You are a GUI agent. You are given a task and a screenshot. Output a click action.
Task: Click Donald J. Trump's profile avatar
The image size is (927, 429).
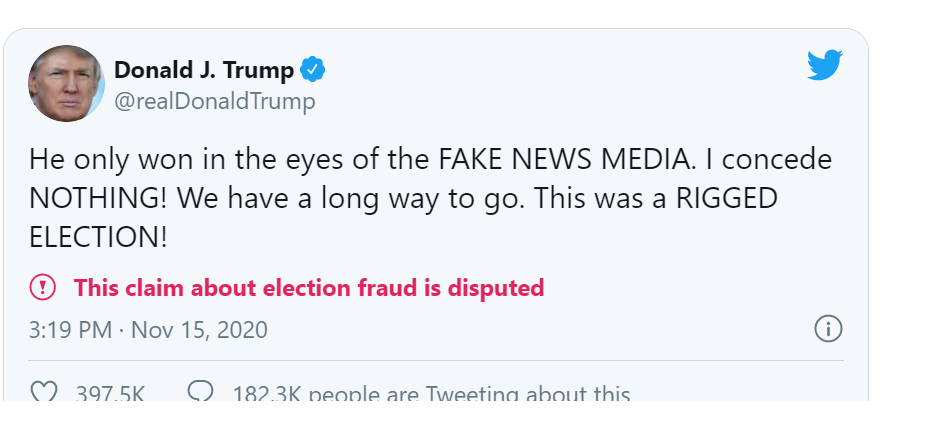point(66,84)
